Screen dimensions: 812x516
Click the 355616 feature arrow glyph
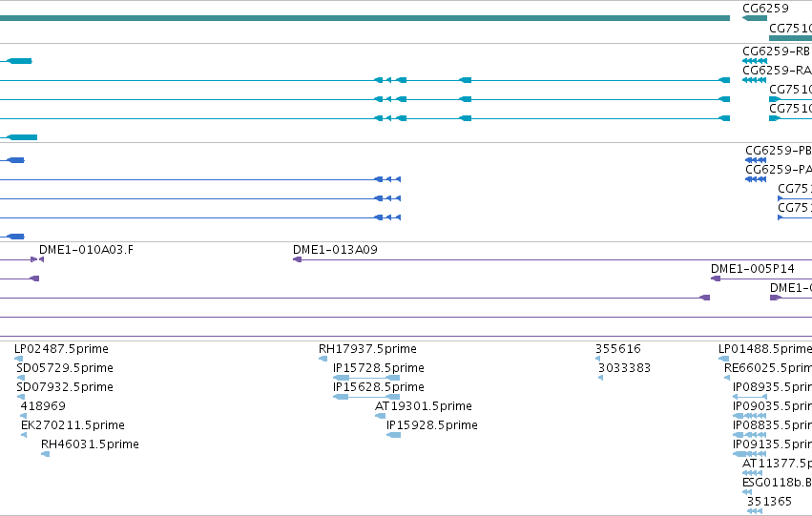click(598, 359)
